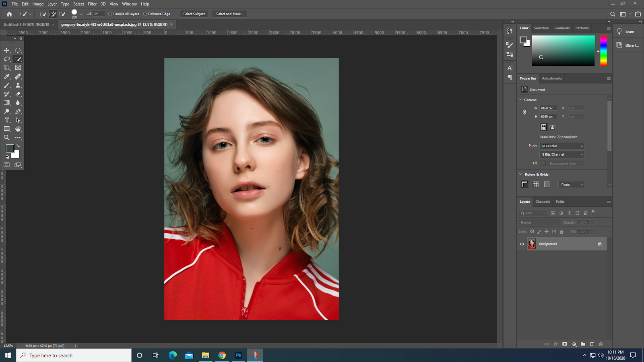Open the RGB Color mode dropdown
This screenshot has width=644, height=362.
(562, 146)
